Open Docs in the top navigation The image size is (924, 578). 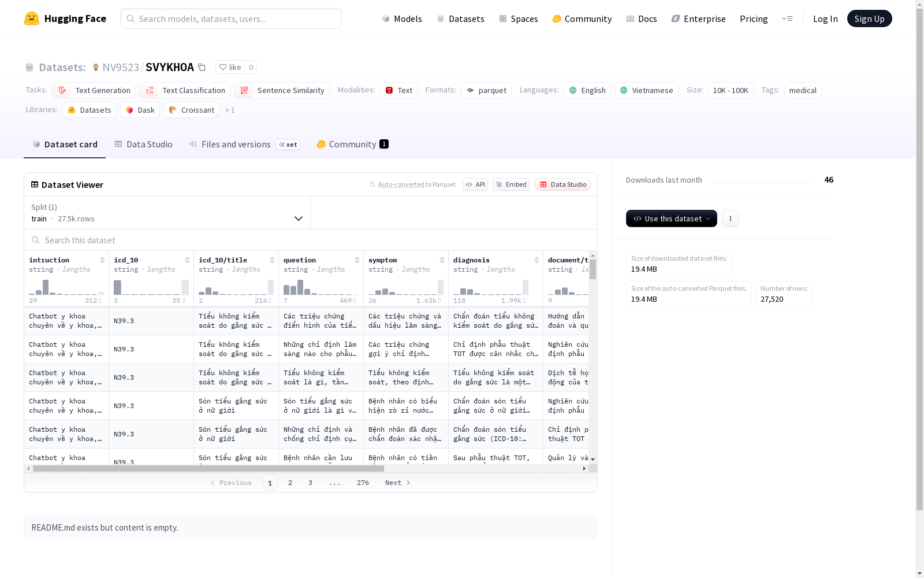pos(641,18)
